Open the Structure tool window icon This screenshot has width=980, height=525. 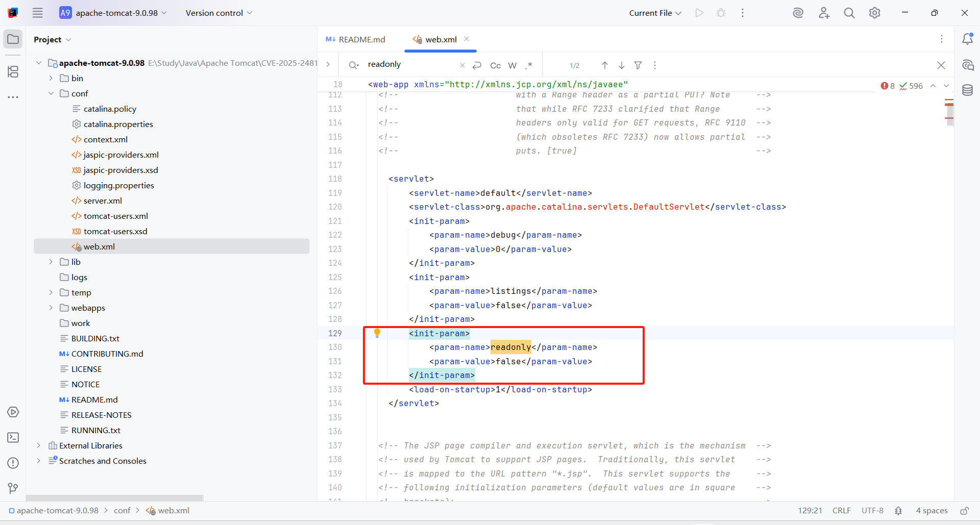[x=13, y=72]
